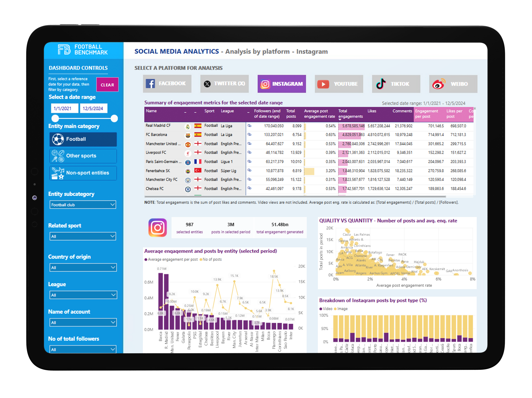Click the Real Madrid CF club crest
Image resolution: width=532 pixels, height=398 pixels.
pos(188,126)
